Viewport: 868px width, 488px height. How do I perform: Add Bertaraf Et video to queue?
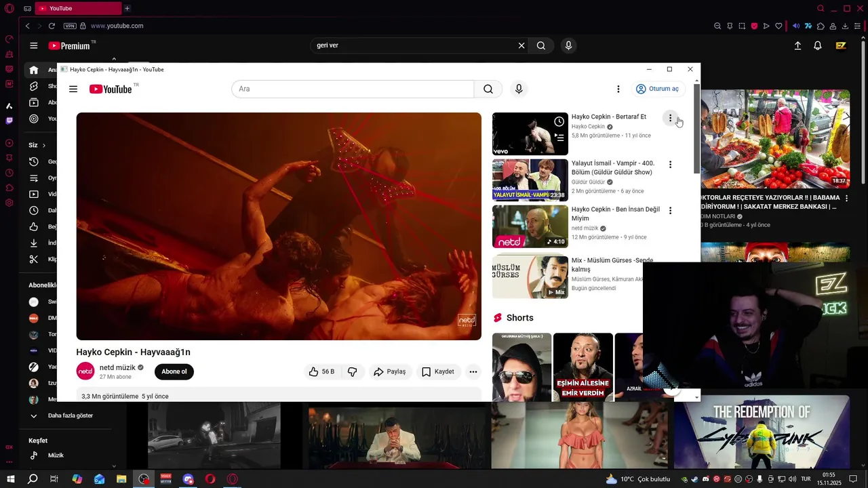click(x=559, y=138)
